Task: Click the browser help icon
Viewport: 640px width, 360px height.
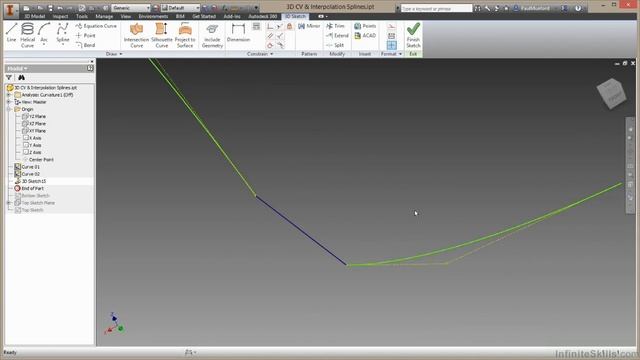Action: (90, 69)
